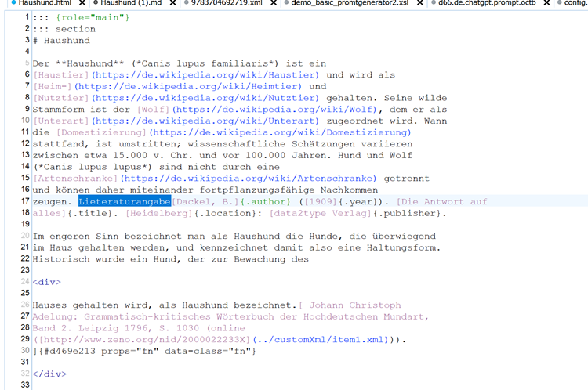The width and height of the screenshot is (588, 390).
Task: Click the wikipedia.org/wiki/Wolf URL
Action: [274, 110]
